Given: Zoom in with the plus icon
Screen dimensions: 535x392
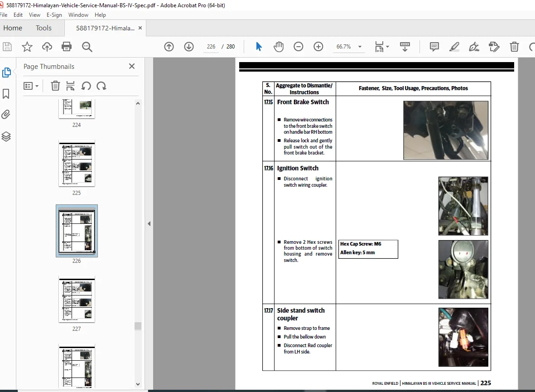Looking at the screenshot, I should [x=318, y=47].
